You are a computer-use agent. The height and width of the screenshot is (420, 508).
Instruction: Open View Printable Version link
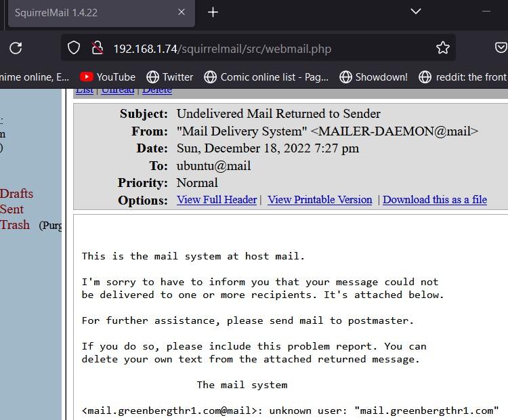[320, 200]
